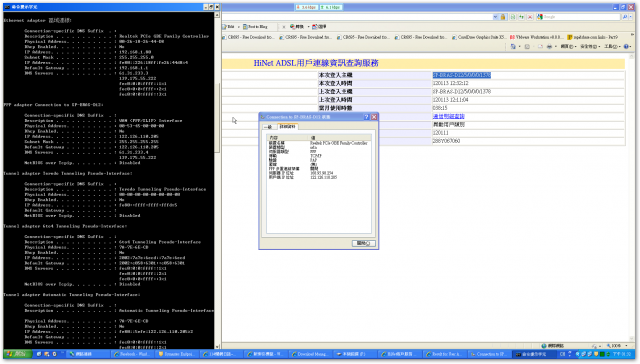Image resolution: width=640 pixels, height=364 pixels.
Task: Click the blue help icon in the command bar
Action: click(627, 47)
